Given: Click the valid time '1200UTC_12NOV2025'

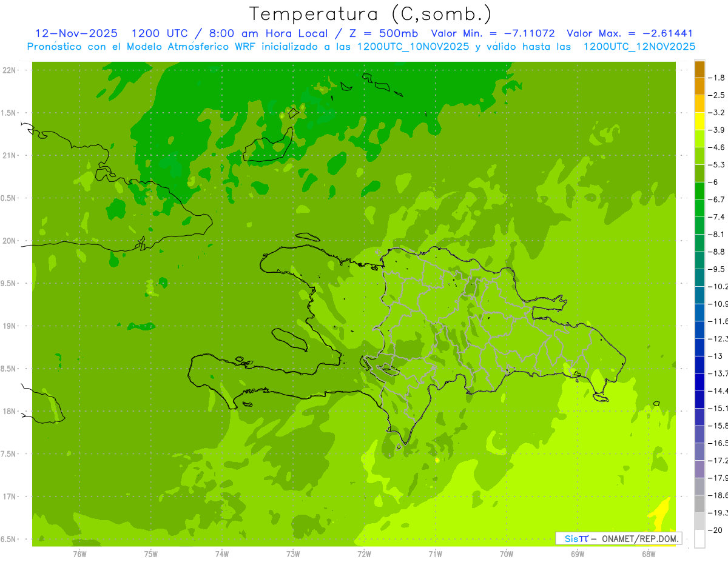Looking at the screenshot, I should click(639, 47).
